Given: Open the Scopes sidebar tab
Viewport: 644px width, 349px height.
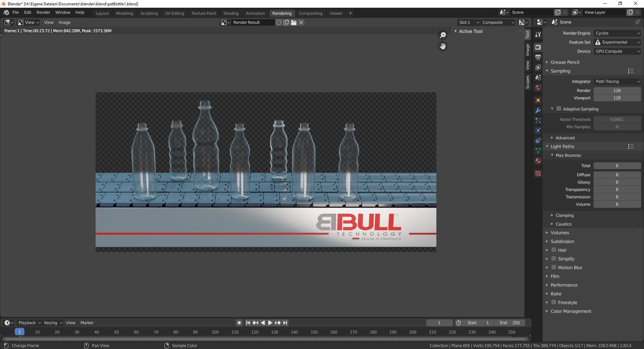Looking at the screenshot, I should tap(528, 82).
